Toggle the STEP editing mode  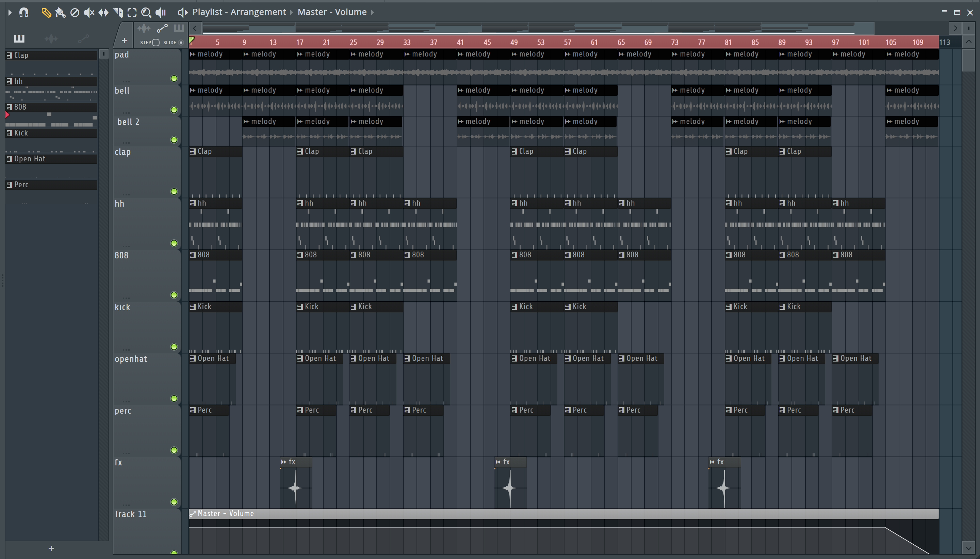pyautogui.click(x=156, y=43)
